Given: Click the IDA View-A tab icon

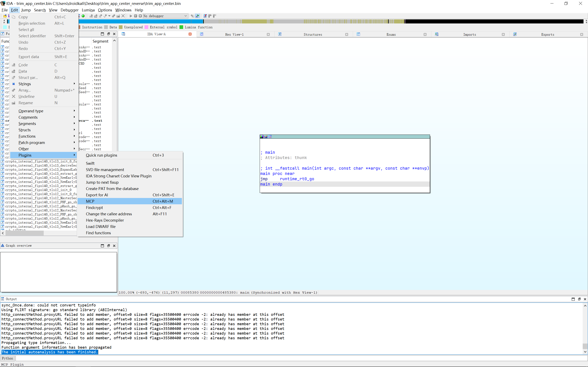Looking at the screenshot, I should pyautogui.click(x=124, y=34).
